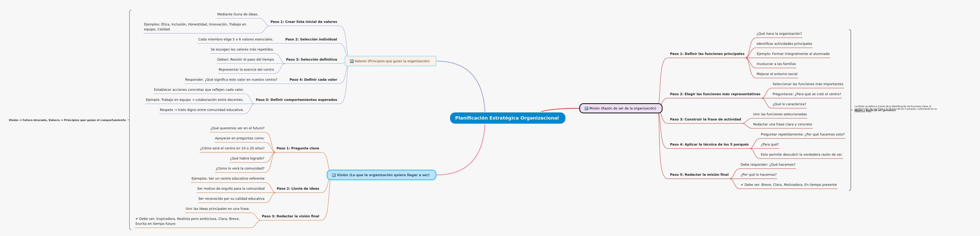Screen dimensions: 980x236
Task: Select 'Paso 3: Construir la frase de actividad'
Action: (705, 119)
